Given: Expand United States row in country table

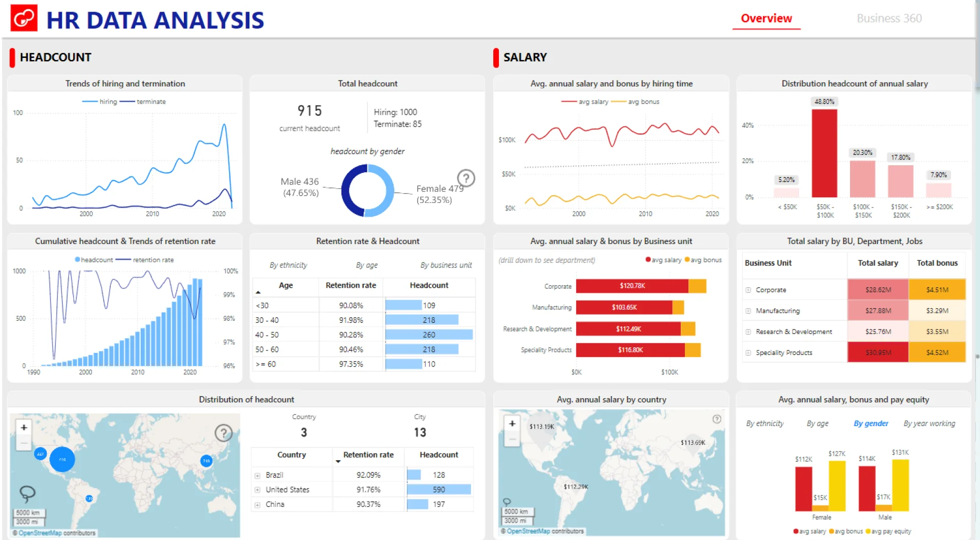Looking at the screenshot, I should pyautogui.click(x=258, y=490).
